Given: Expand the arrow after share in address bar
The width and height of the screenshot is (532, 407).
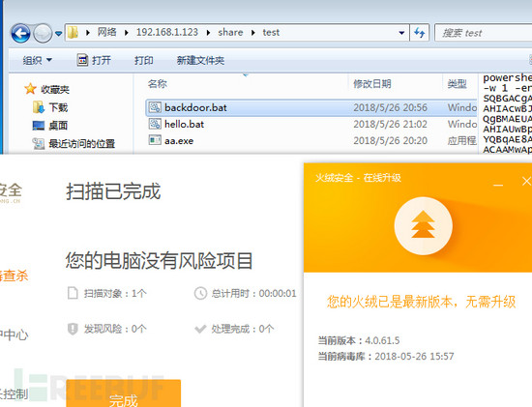Looking at the screenshot, I should click(x=253, y=33).
